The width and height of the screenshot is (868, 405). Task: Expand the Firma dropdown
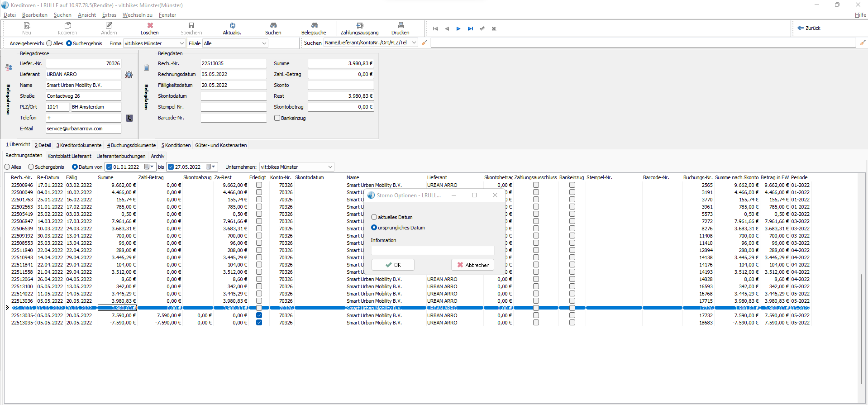click(182, 43)
